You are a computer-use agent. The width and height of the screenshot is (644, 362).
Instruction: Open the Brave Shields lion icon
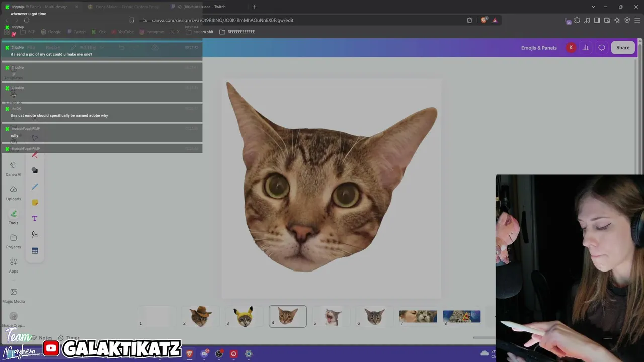(484, 20)
